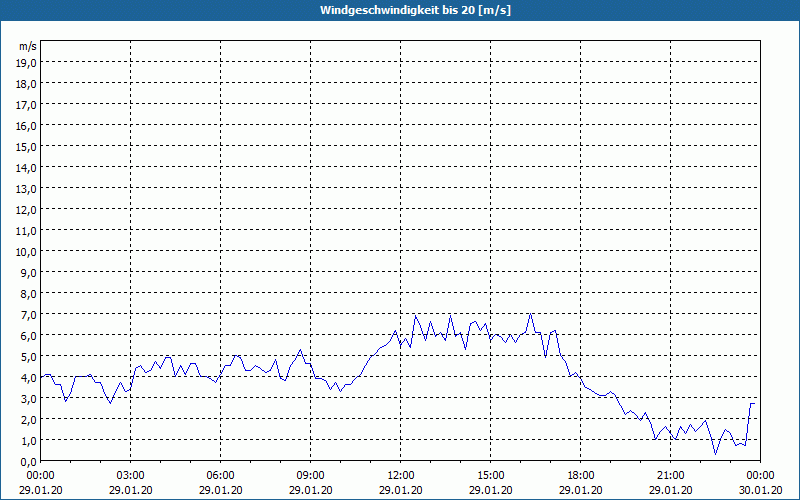Screen dimensions: 800x500
Task: Click the chart title Windgeschwindigkeit bis 20 [m/s]
Action: click(x=415, y=10)
